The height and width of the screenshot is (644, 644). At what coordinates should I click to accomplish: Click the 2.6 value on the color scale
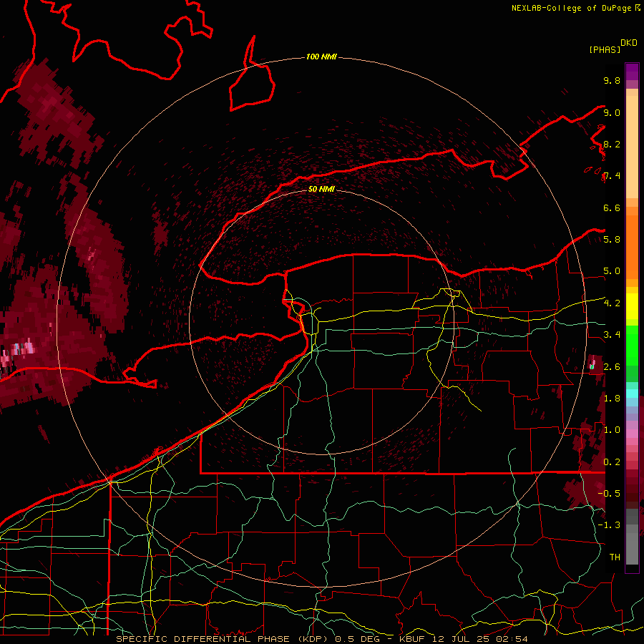(x=612, y=366)
